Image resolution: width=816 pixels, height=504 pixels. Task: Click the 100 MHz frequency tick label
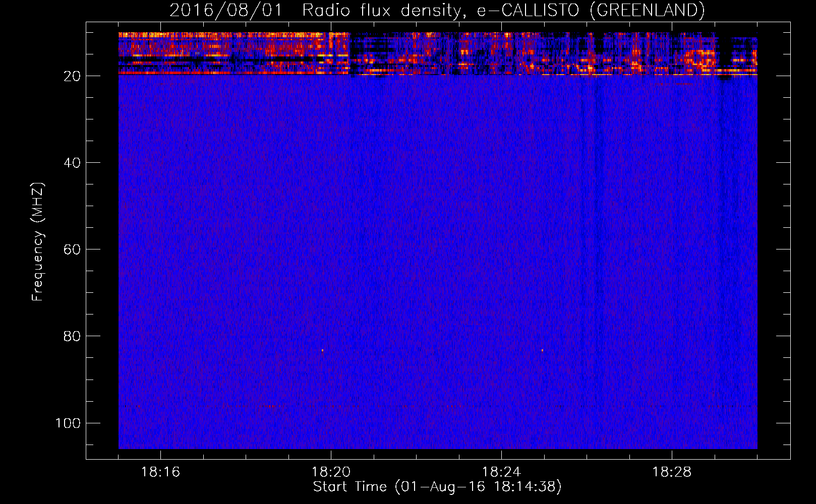(68, 423)
